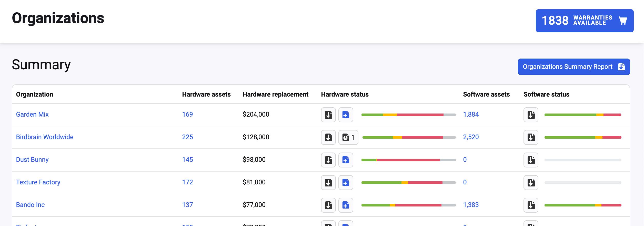Click the Software assets column header
The height and width of the screenshot is (226, 644).
[486, 95]
